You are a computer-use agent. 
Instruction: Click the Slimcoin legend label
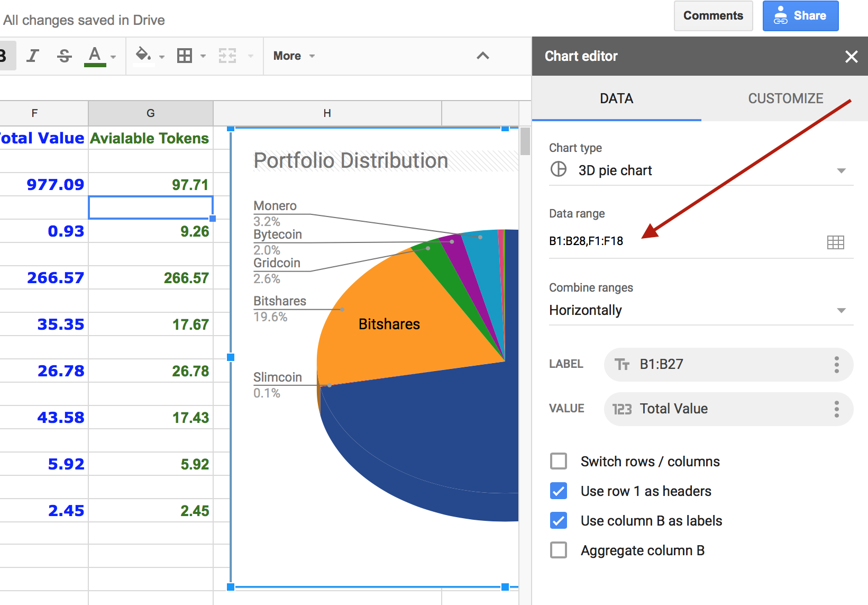pyautogui.click(x=278, y=377)
